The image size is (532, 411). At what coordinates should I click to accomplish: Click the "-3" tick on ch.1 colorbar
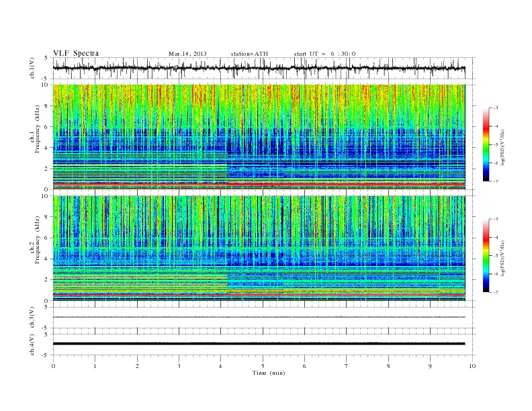click(x=495, y=108)
